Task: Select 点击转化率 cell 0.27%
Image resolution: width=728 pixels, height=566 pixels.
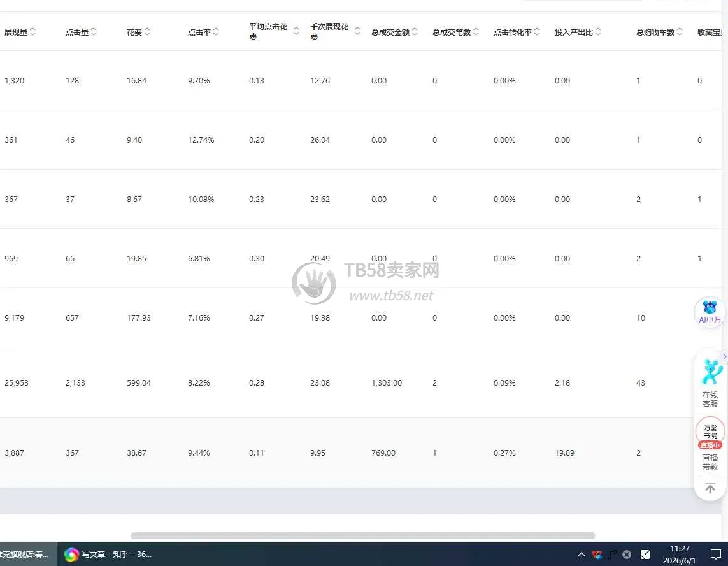Action: click(x=504, y=453)
